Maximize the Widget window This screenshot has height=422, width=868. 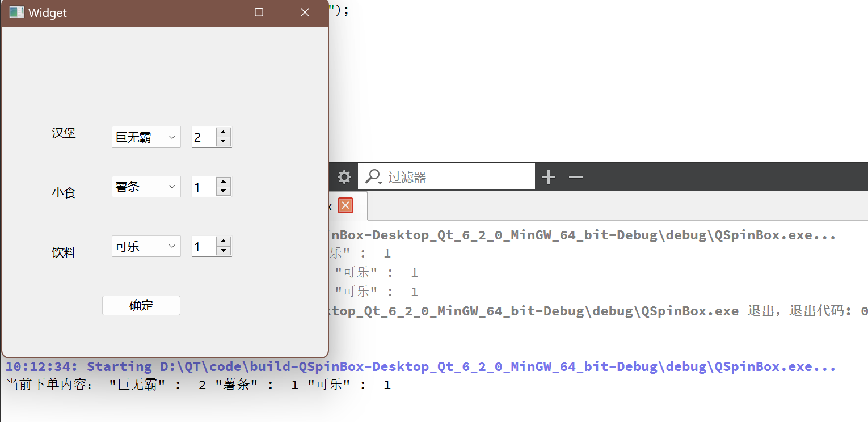(x=259, y=12)
